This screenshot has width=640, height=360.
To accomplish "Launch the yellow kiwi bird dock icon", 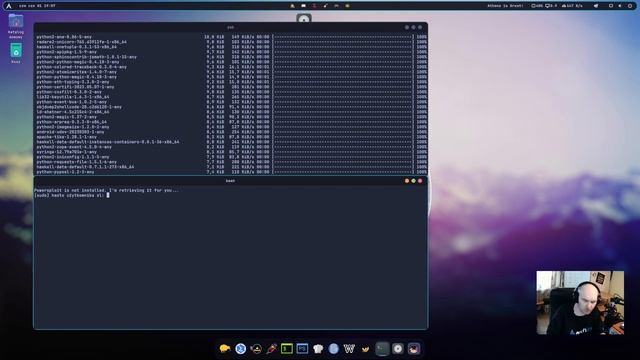I will [224, 349].
